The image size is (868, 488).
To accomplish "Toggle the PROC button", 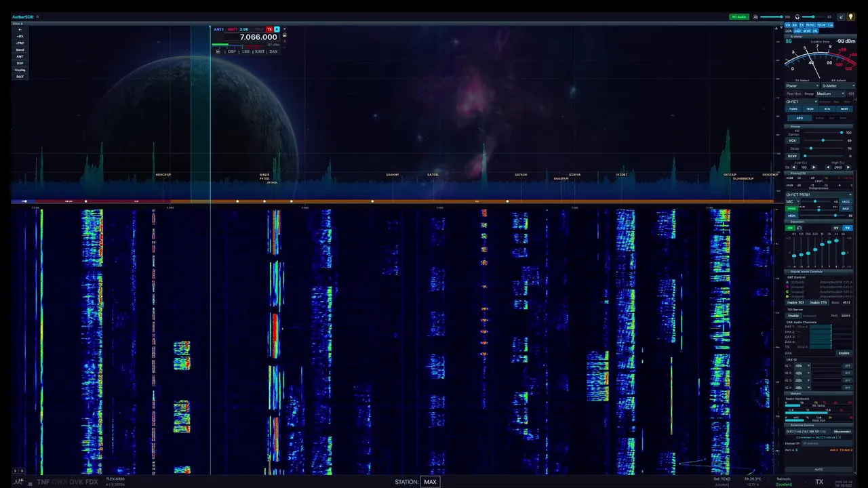I will click(x=791, y=209).
